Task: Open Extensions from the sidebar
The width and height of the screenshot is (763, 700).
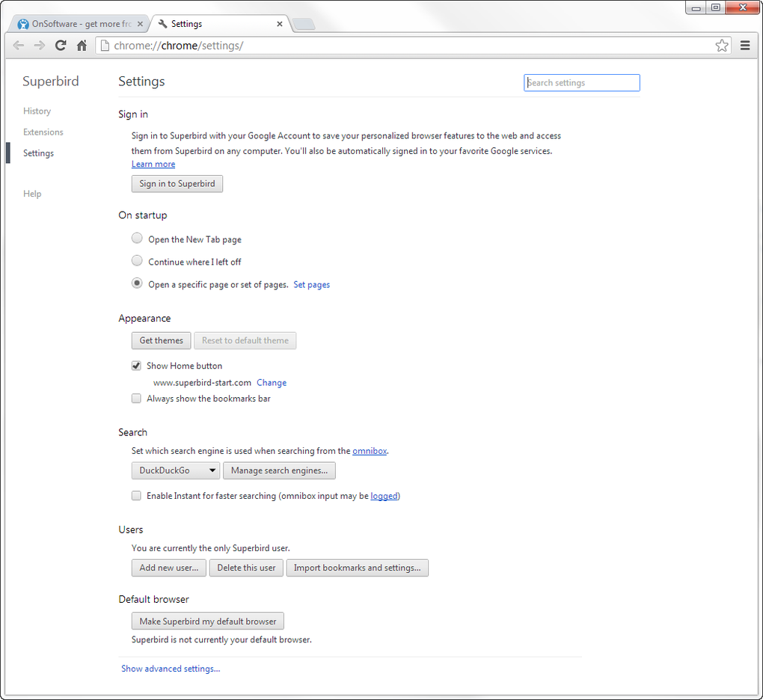Action: point(43,132)
